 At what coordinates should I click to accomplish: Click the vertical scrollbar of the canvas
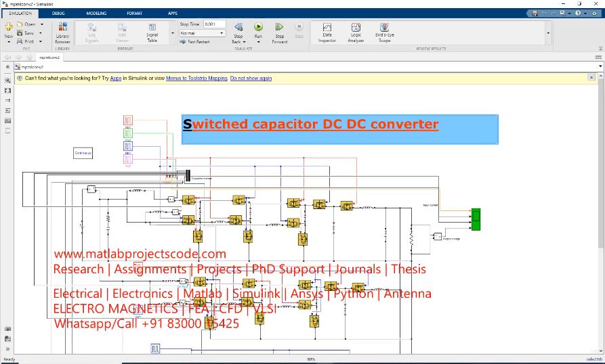(601, 162)
